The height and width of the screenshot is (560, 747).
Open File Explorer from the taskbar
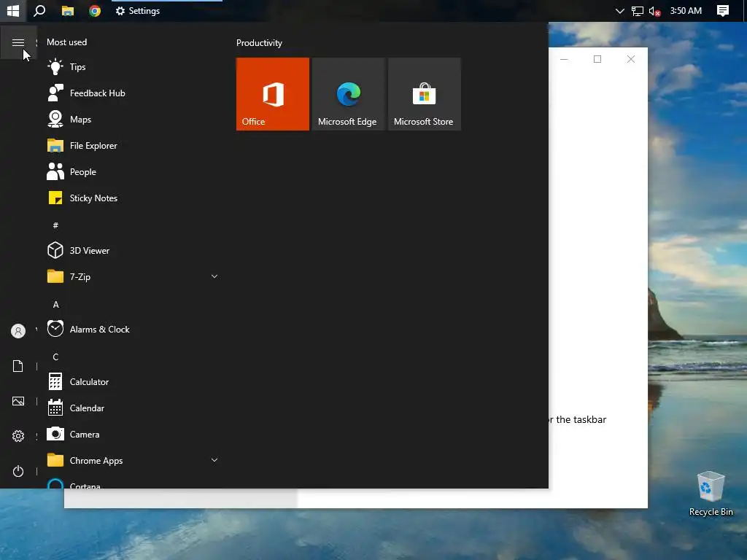[68, 10]
